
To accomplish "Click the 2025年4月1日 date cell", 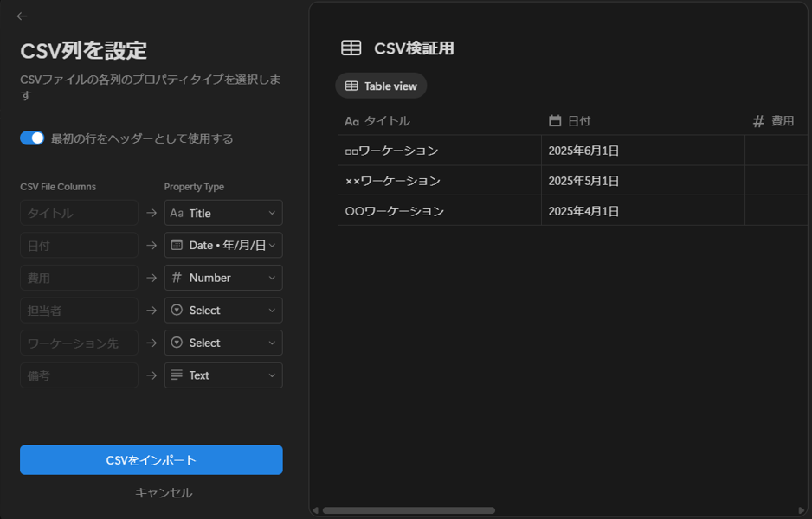I will coord(643,211).
